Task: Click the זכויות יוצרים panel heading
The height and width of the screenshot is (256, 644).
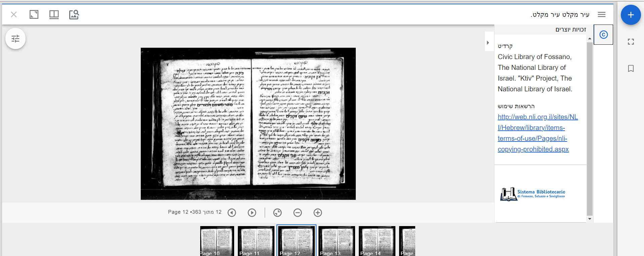Action: click(x=571, y=30)
